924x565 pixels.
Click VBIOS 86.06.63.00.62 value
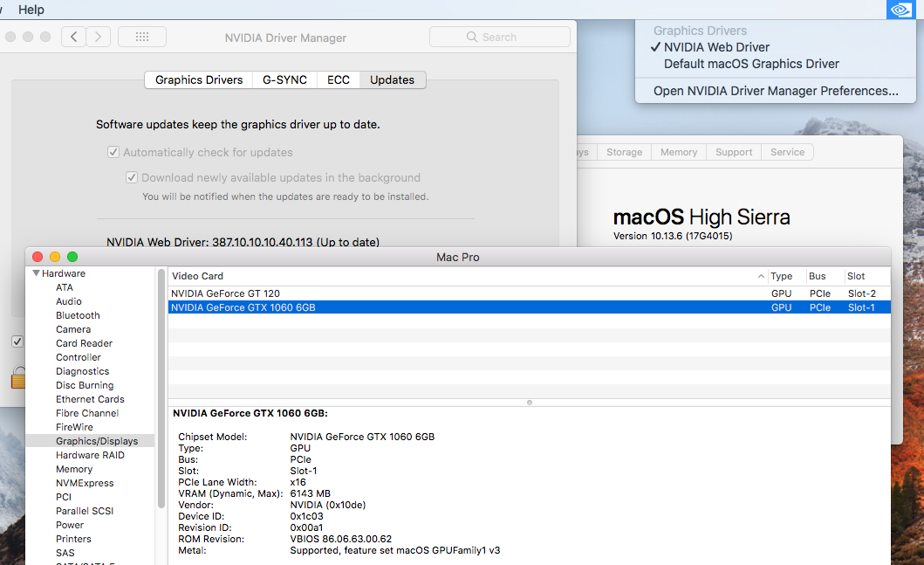(340, 539)
